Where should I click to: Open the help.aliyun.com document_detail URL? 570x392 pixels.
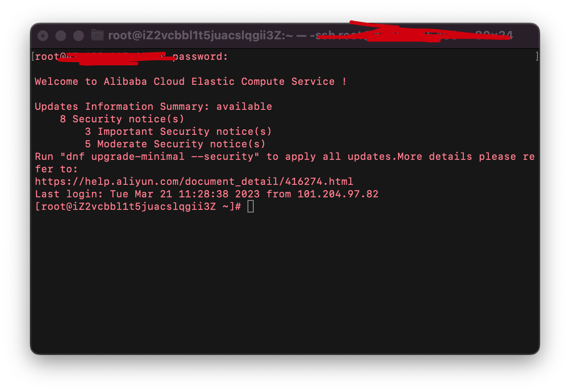pos(194,182)
